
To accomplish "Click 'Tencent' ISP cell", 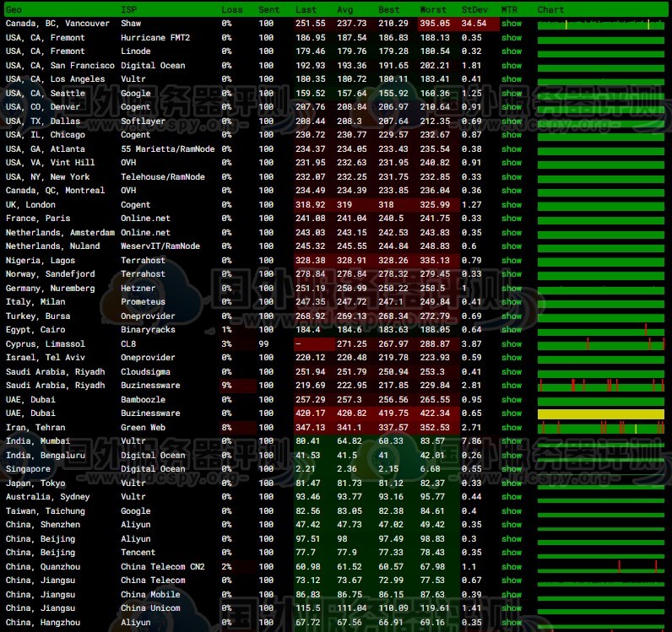I will [x=138, y=553].
